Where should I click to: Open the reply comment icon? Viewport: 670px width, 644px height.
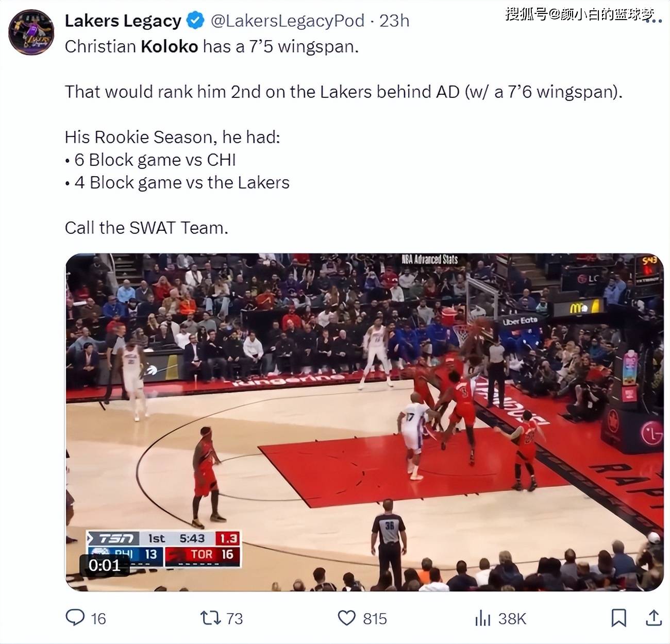tap(75, 617)
